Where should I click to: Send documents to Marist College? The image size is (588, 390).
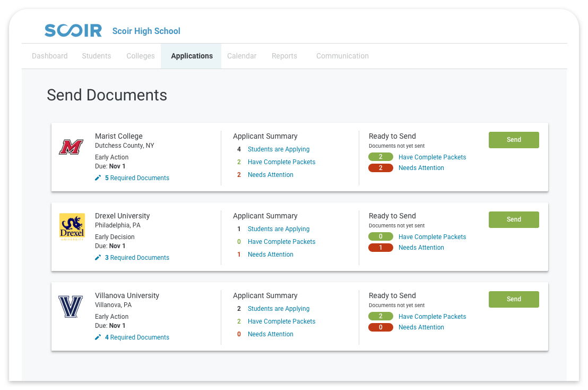514,140
